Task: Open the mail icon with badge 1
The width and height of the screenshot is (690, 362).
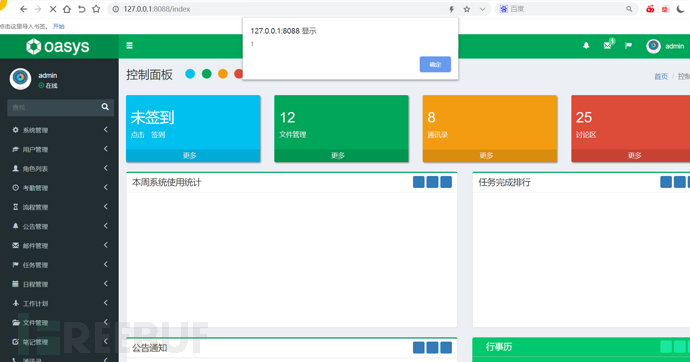Action: [x=608, y=44]
